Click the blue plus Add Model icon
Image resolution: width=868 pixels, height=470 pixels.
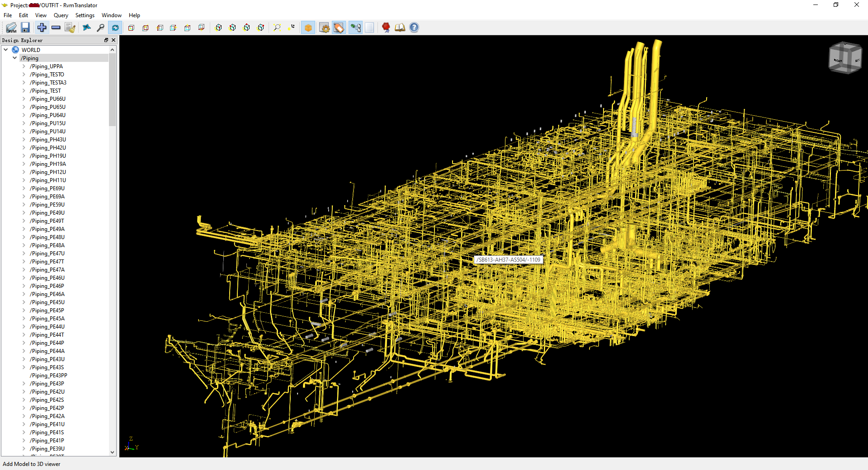point(42,28)
